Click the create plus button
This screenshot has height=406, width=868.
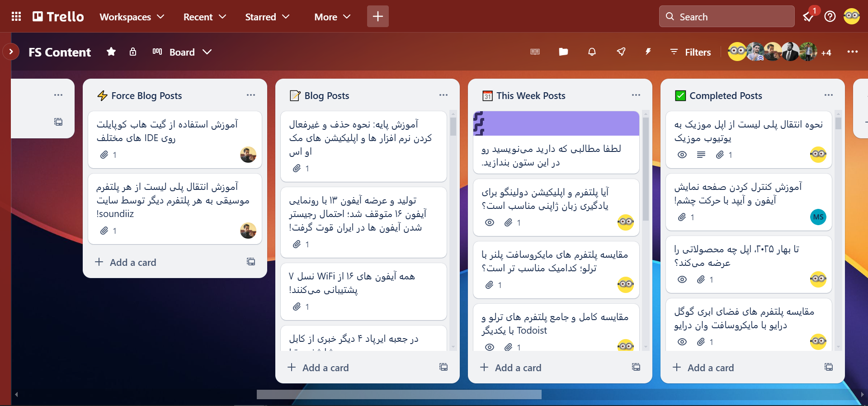tap(378, 16)
